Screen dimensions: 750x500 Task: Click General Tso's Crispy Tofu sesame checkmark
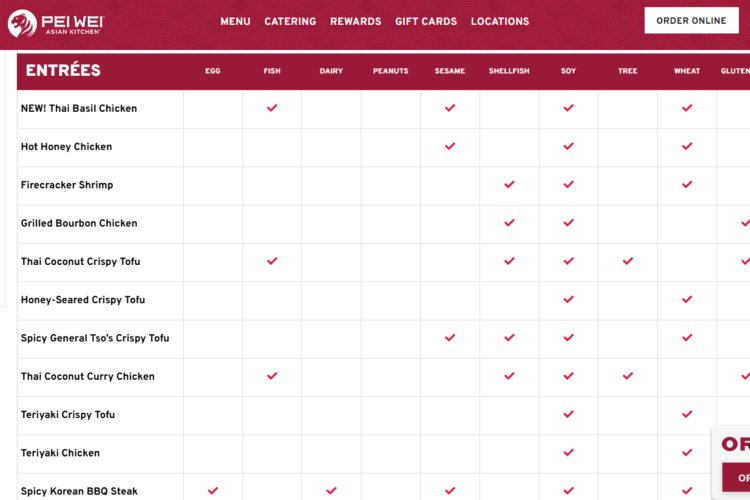pos(450,338)
